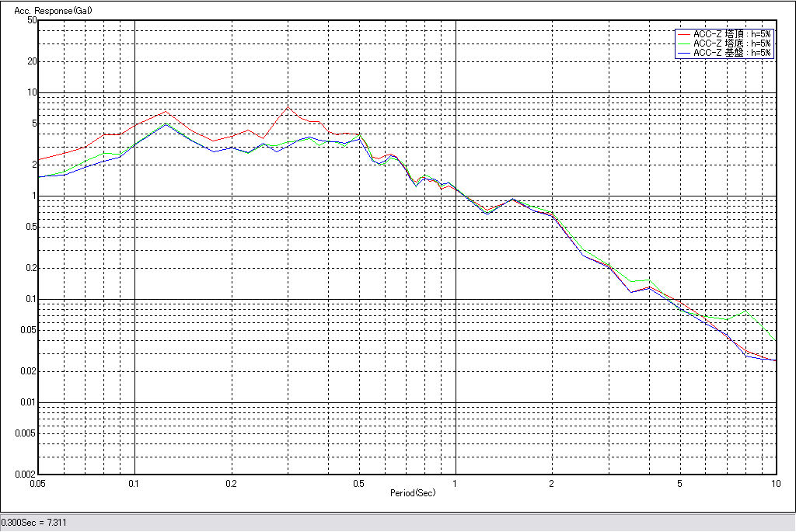Click red curve peak near 0.3 sec
This screenshot has width=796, height=532.
click(x=288, y=107)
